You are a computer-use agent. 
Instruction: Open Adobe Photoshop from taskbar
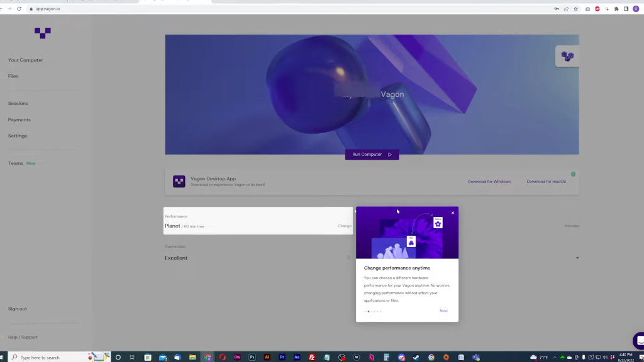click(252, 357)
